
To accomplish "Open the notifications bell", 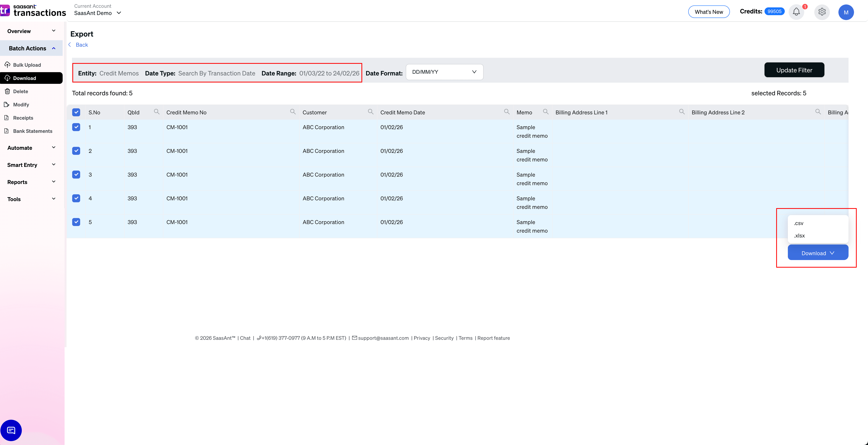I will pyautogui.click(x=797, y=11).
